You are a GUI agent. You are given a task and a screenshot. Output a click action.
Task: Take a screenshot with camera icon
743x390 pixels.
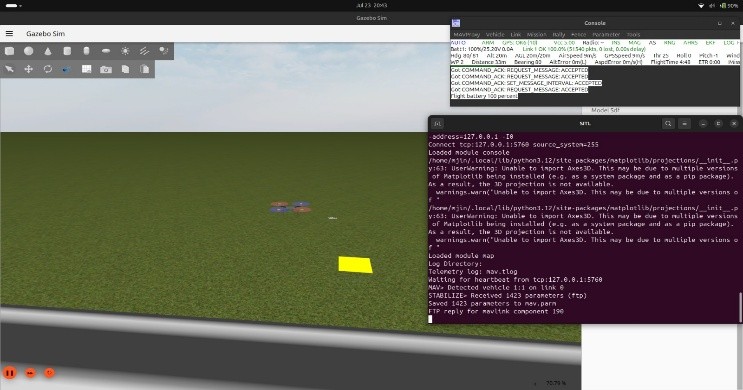(106, 69)
